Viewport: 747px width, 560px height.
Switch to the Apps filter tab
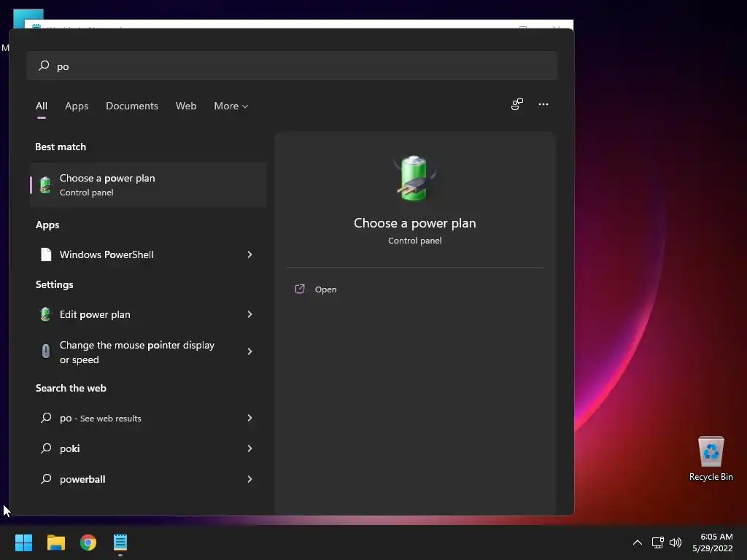(77, 106)
